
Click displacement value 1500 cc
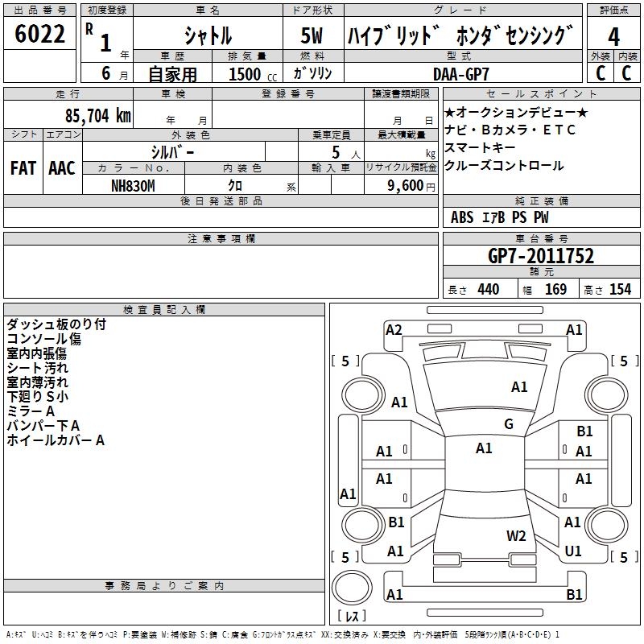[x=253, y=74]
